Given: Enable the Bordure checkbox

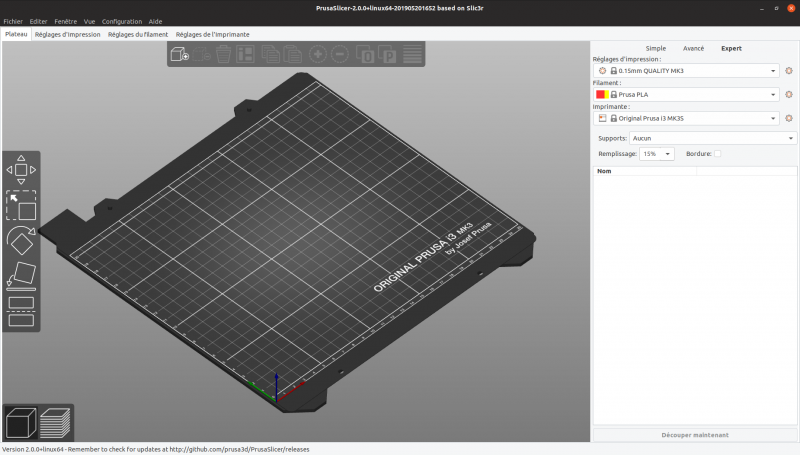Looking at the screenshot, I should pyautogui.click(x=717, y=154).
